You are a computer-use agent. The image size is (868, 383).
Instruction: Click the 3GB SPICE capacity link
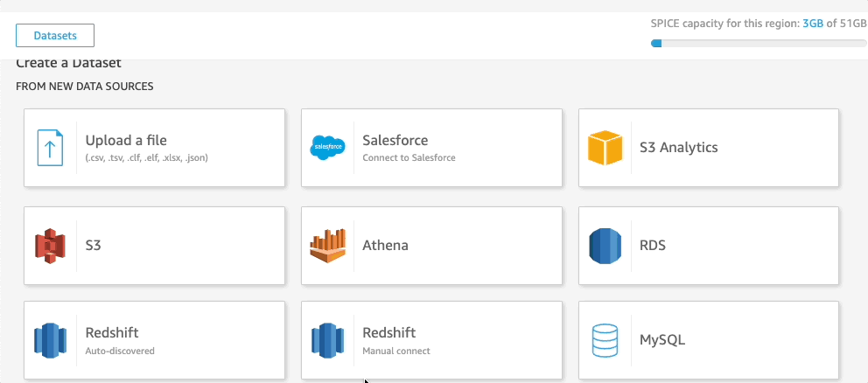tap(813, 24)
